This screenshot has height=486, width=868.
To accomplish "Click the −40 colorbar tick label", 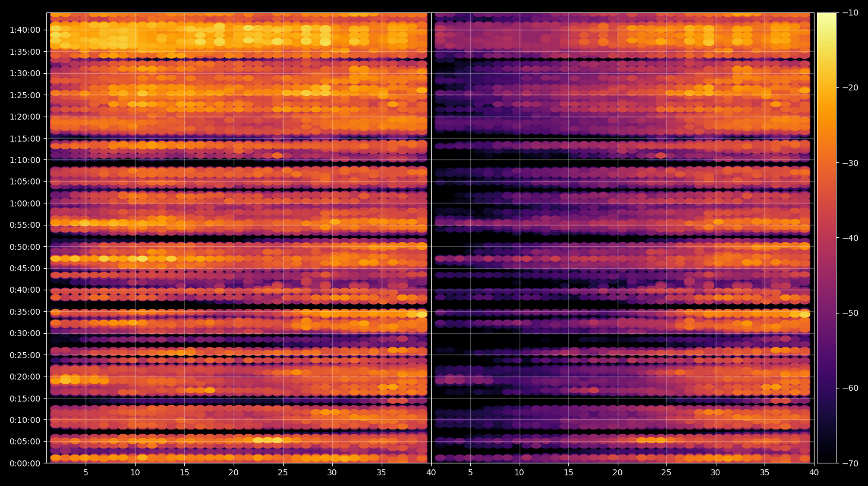I will click(850, 238).
